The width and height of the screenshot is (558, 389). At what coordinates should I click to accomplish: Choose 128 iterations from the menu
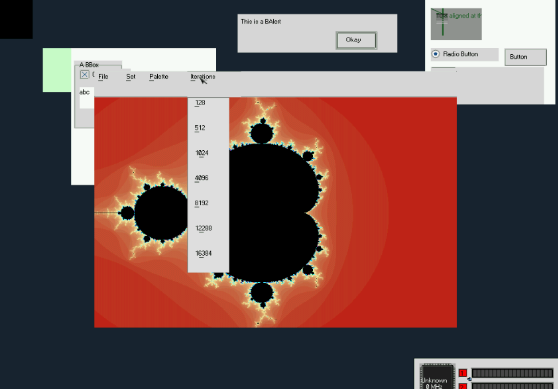coord(208,103)
